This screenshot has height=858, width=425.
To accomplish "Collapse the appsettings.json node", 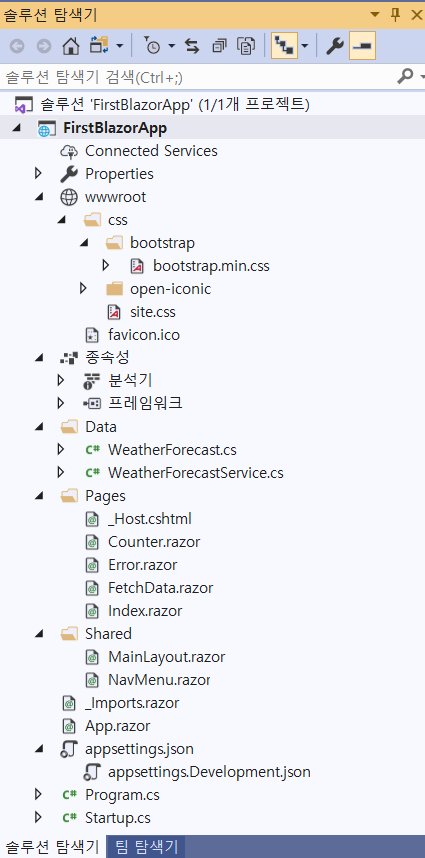I will tap(38, 749).
